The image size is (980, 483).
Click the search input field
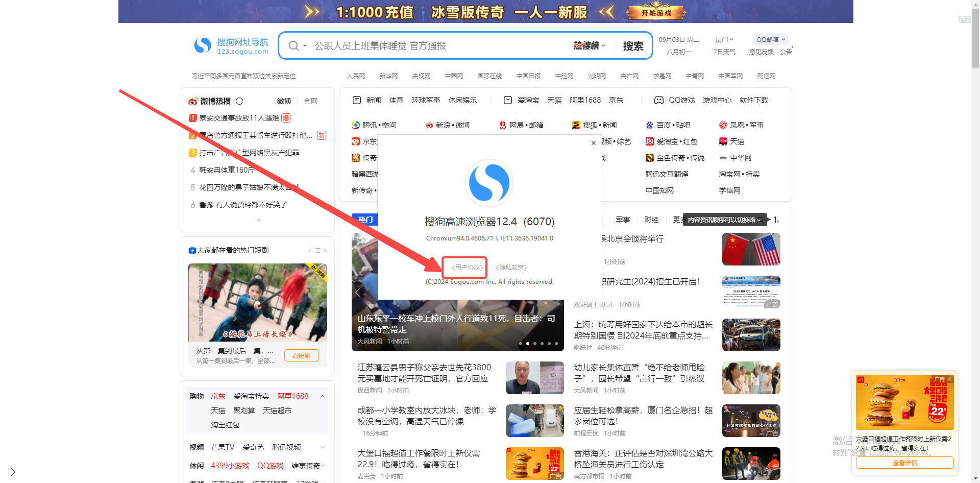point(439,46)
